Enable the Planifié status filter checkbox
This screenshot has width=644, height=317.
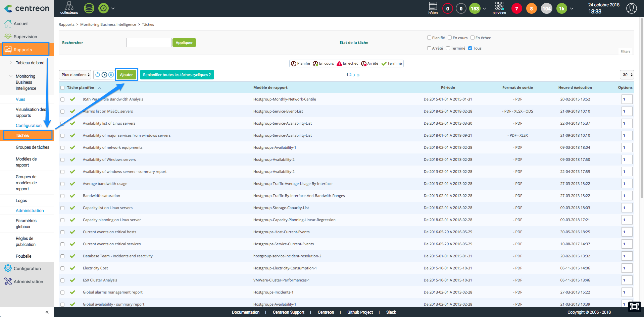[429, 38]
